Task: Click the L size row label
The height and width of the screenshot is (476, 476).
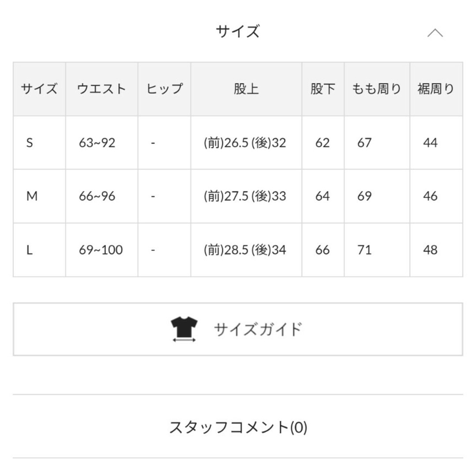Action: tap(39, 250)
